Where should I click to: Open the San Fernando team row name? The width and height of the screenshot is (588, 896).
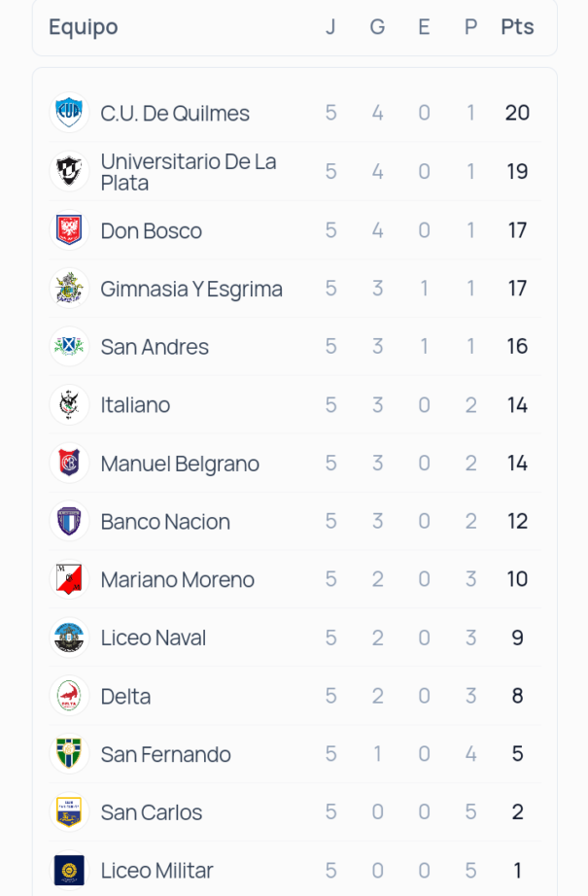pos(166,754)
